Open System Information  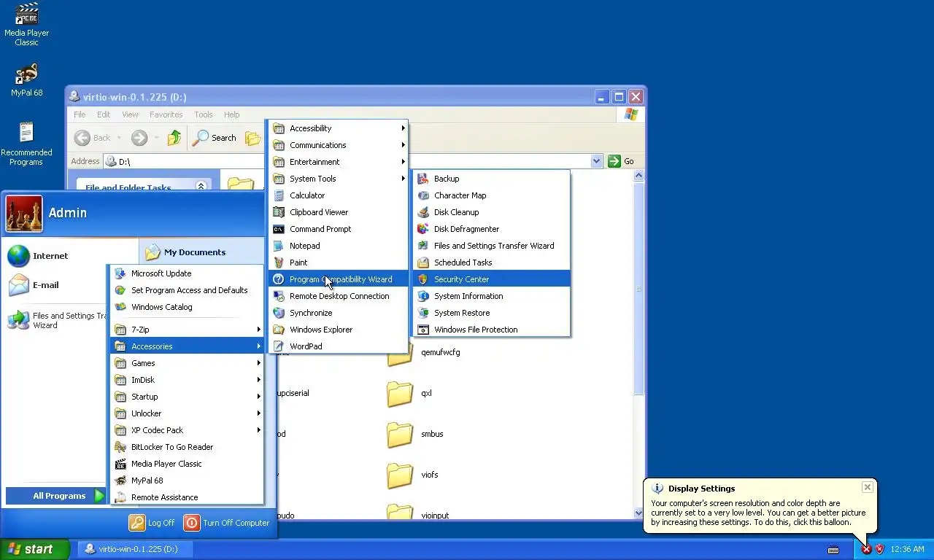coord(491,296)
